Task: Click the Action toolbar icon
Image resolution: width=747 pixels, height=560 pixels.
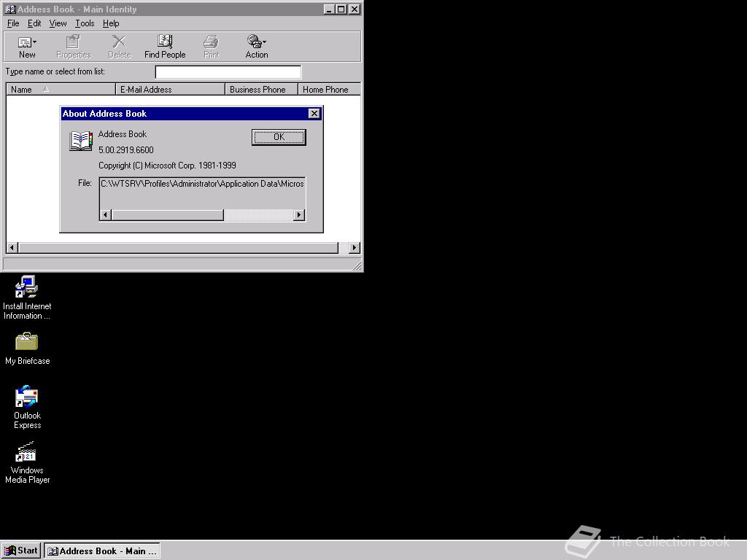Action: click(x=256, y=47)
